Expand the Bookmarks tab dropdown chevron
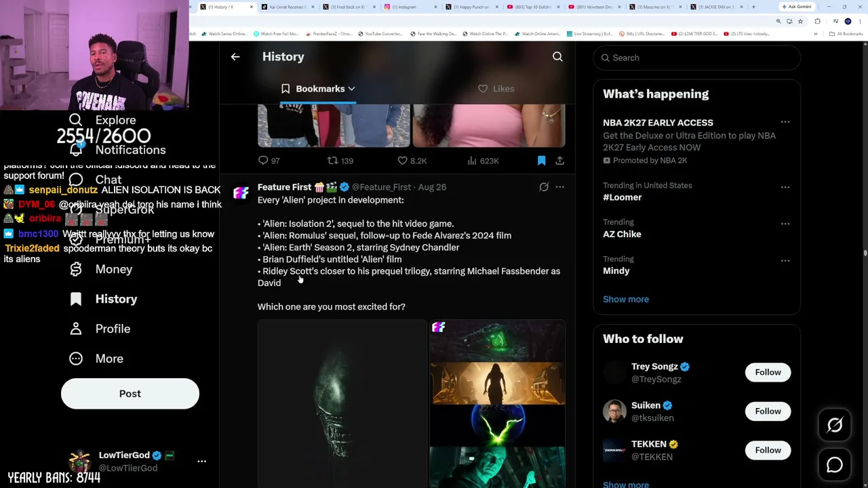 (x=351, y=89)
